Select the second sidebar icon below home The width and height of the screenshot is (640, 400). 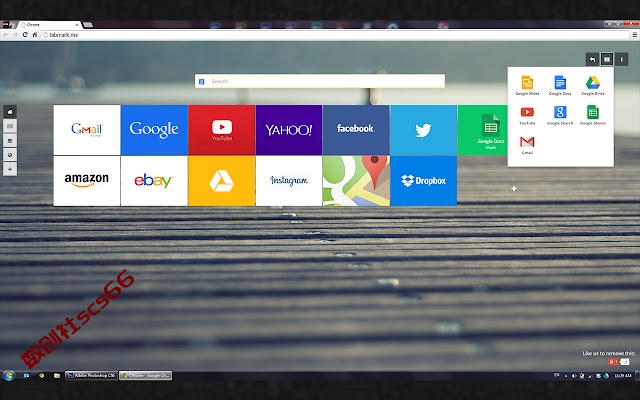(10, 126)
